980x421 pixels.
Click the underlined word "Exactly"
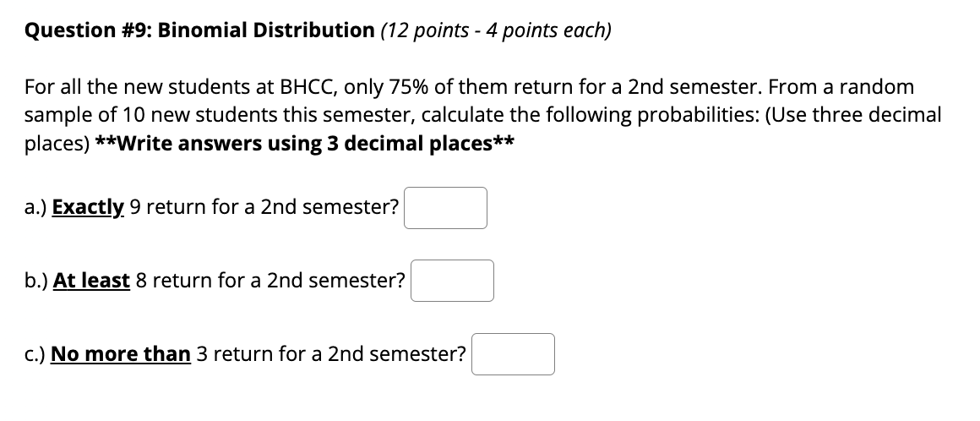coord(88,207)
